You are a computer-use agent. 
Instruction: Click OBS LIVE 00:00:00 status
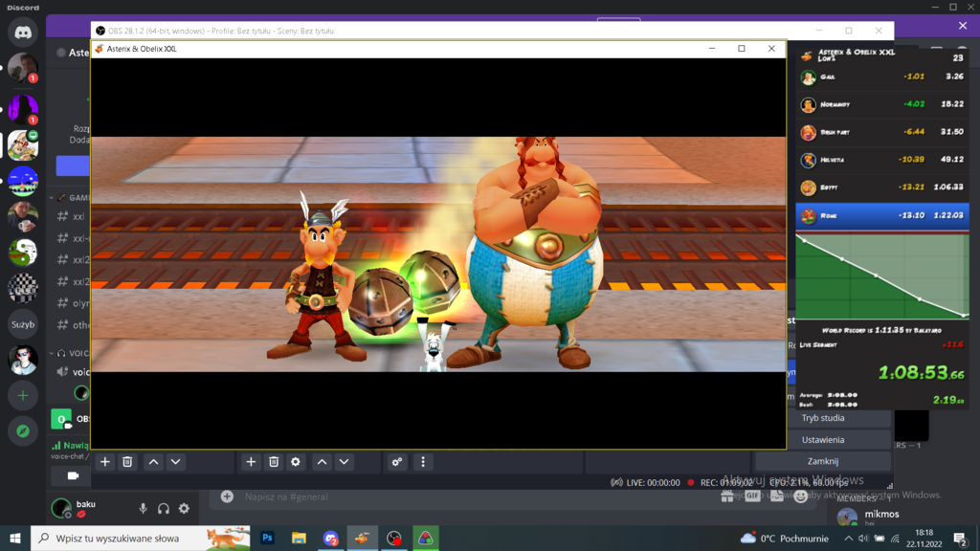coord(645,482)
